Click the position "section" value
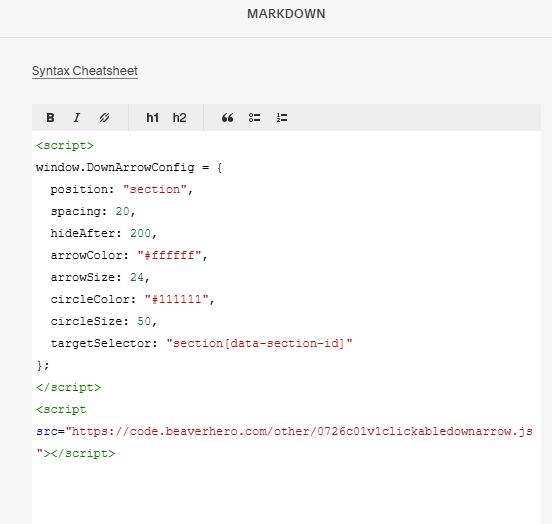The height and width of the screenshot is (524, 552). (x=155, y=189)
